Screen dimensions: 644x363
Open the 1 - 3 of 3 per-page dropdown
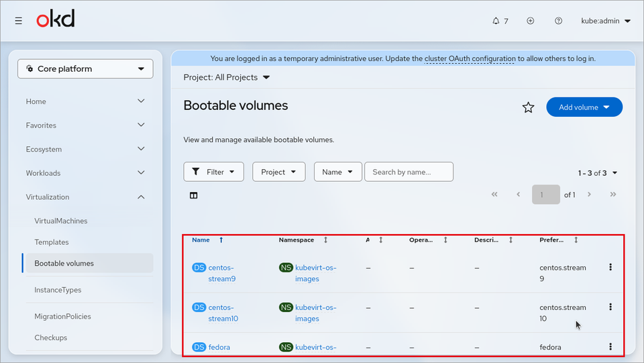[x=598, y=173]
